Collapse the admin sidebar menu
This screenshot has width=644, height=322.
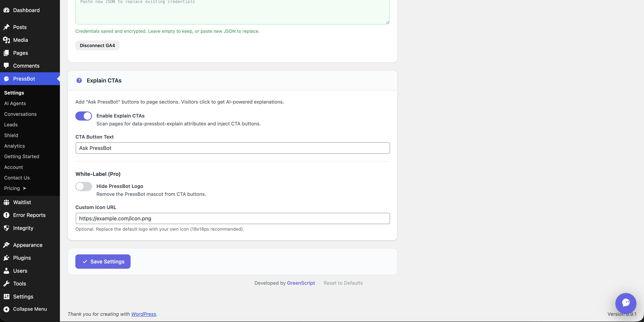[25, 309]
